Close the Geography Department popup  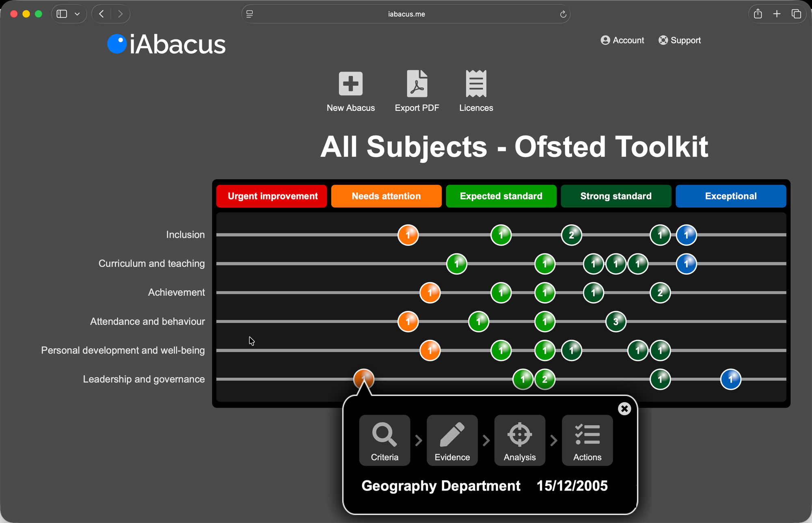(x=624, y=408)
